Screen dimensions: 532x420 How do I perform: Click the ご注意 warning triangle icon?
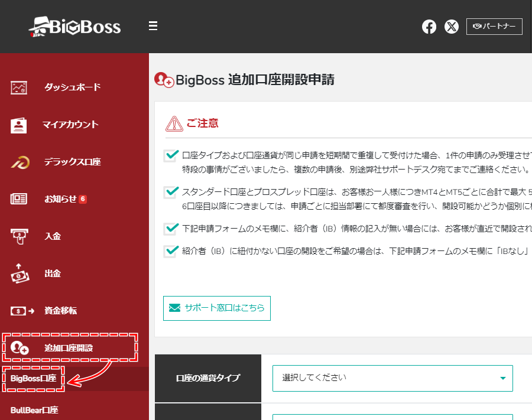point(174,123)
